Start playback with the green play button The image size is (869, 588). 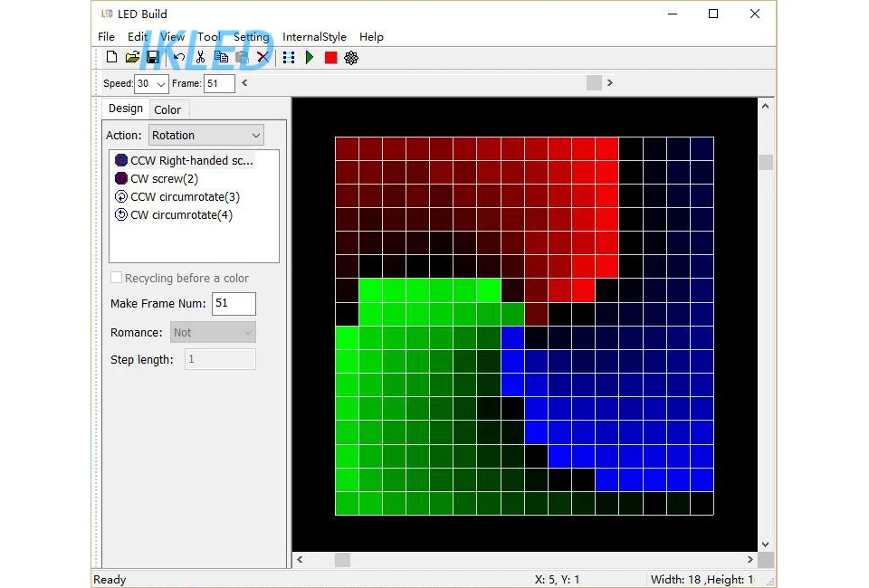pos(310,58)
